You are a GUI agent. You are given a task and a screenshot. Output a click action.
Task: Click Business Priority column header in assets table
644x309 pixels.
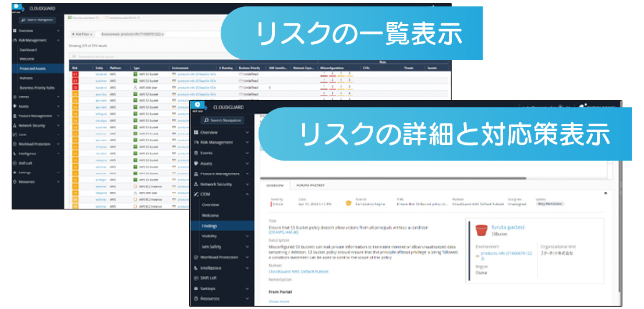pos(249,68)
